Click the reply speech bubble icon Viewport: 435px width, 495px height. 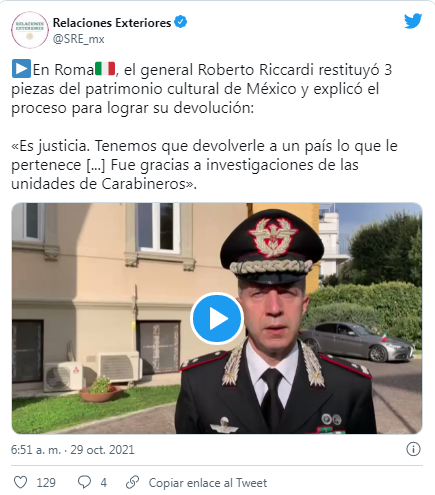point(84,482)
